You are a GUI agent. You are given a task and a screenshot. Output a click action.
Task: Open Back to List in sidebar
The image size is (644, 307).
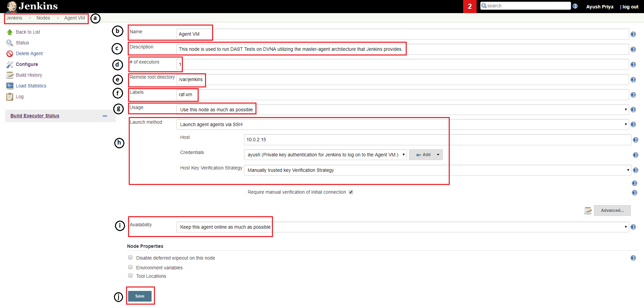pyautogui.click(x=28, y=32)
